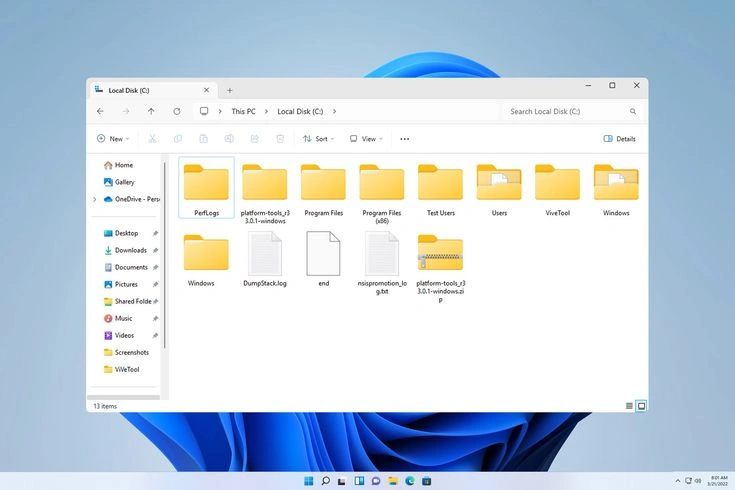Click the navigation pane horizontal scrollbar
The width and height of the screenshot is (735, 490).
click(x=124, y=397)
